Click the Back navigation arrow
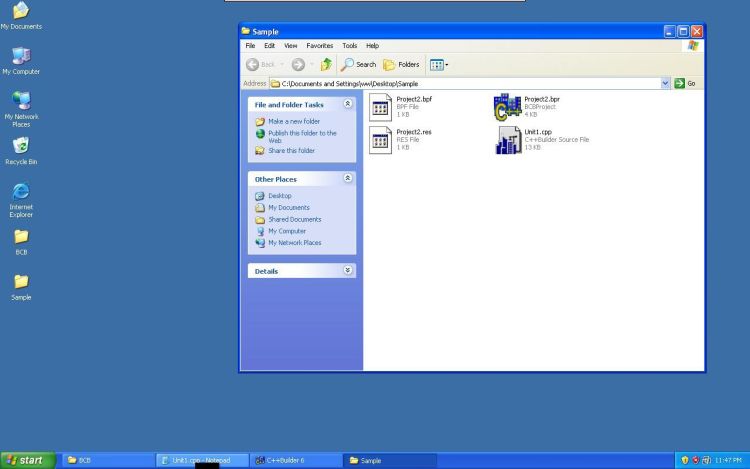 pos(253,64)
